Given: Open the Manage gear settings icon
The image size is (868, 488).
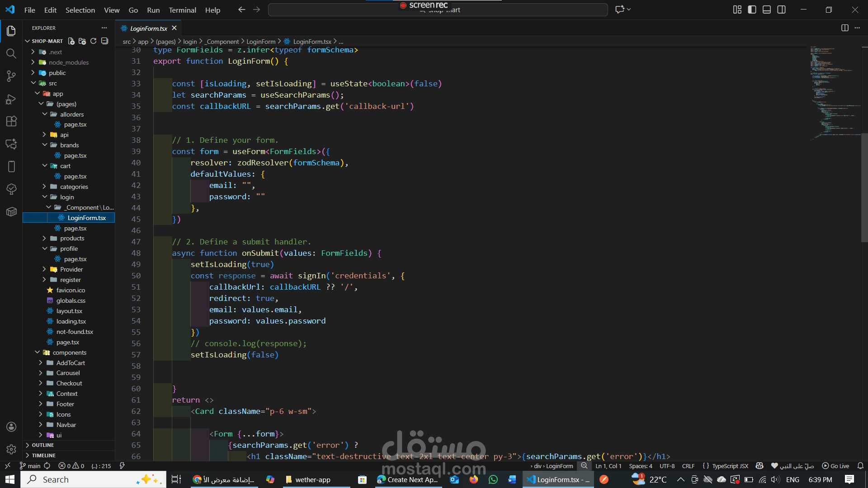Looking at the screenshot, I should pyautogui.click(x=11, y=449).
